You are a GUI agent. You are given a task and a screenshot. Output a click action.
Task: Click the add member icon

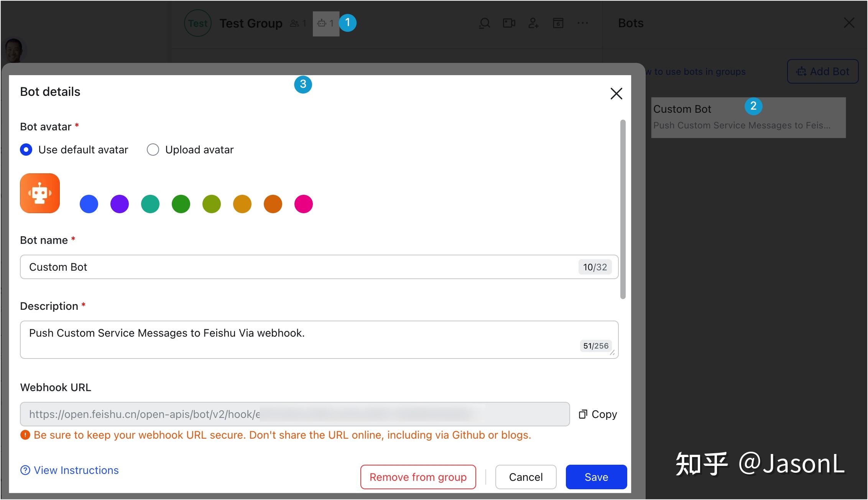(533, 23)
